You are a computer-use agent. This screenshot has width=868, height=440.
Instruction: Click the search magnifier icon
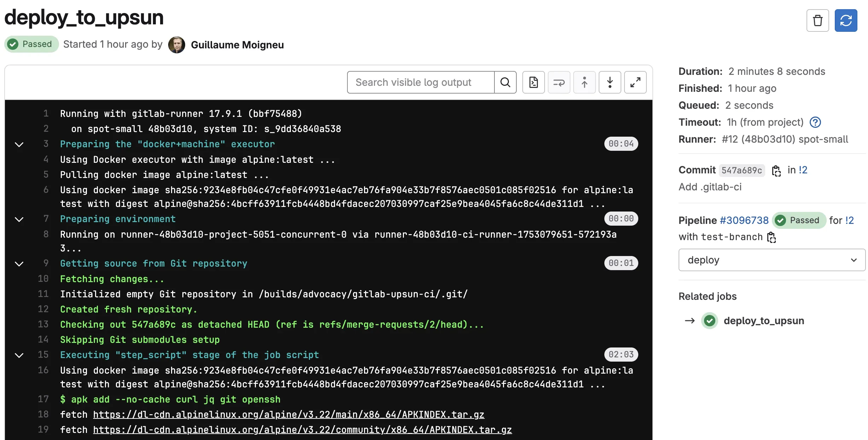[505, 82]
